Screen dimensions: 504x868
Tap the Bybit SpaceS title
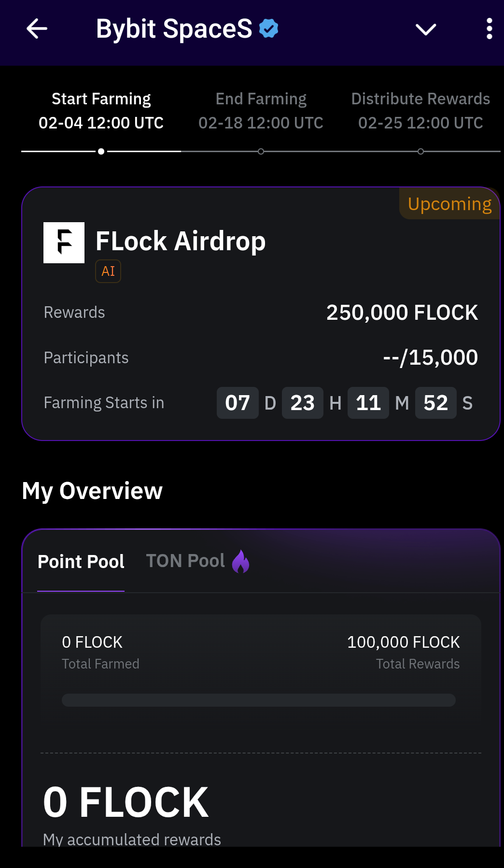(x=174, y=28)
